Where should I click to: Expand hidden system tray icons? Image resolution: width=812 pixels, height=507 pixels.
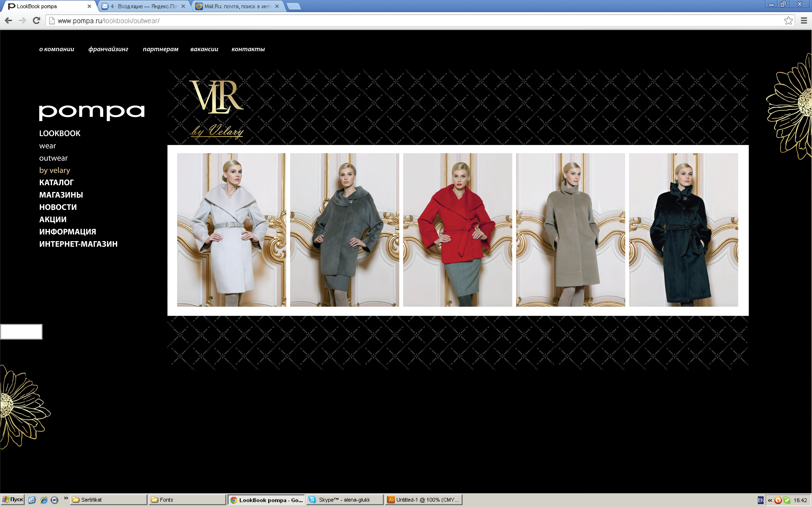[770, 500]
